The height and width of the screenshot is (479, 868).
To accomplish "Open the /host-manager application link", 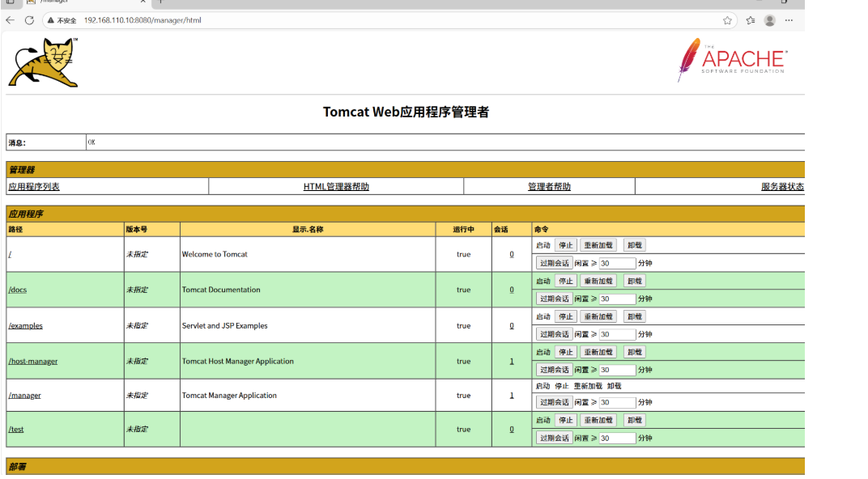I will coord(32,361).
